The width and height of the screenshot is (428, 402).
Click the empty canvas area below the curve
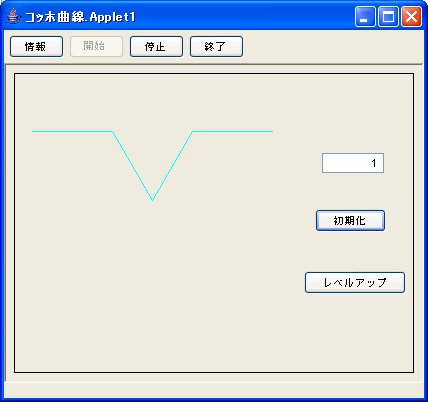[x=153, y=287]
